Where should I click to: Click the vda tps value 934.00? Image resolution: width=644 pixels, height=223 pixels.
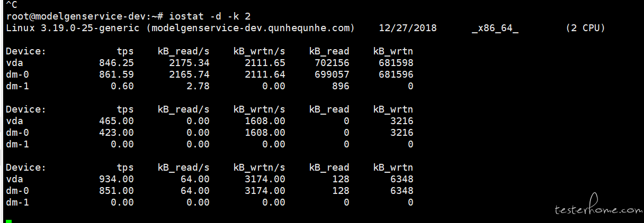(117, 179)
